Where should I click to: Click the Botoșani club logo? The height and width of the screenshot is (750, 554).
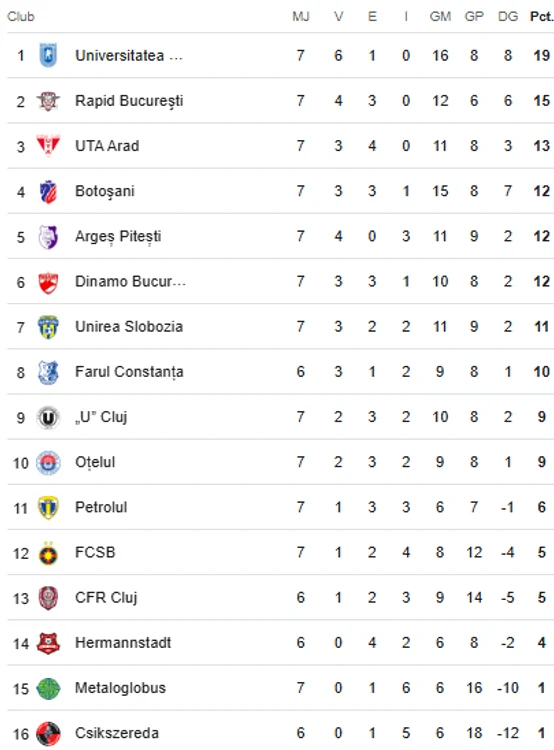coord(48,191)
